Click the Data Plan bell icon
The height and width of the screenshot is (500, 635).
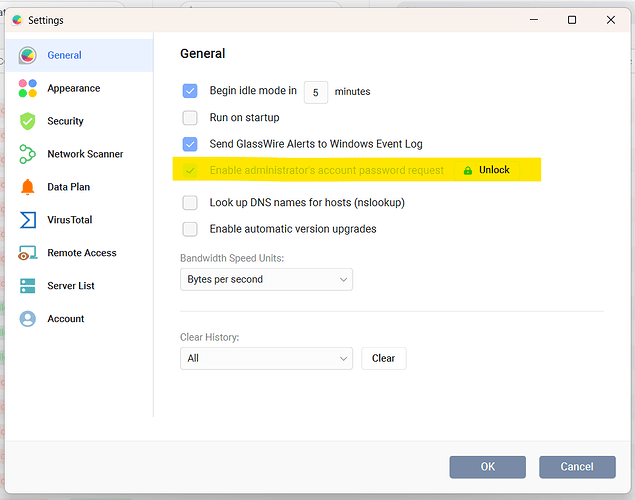tap(28, 187)
